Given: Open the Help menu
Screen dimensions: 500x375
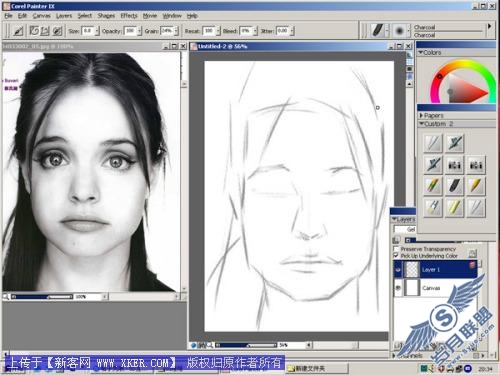Looking at the screenshot, I should pos(192,16).
